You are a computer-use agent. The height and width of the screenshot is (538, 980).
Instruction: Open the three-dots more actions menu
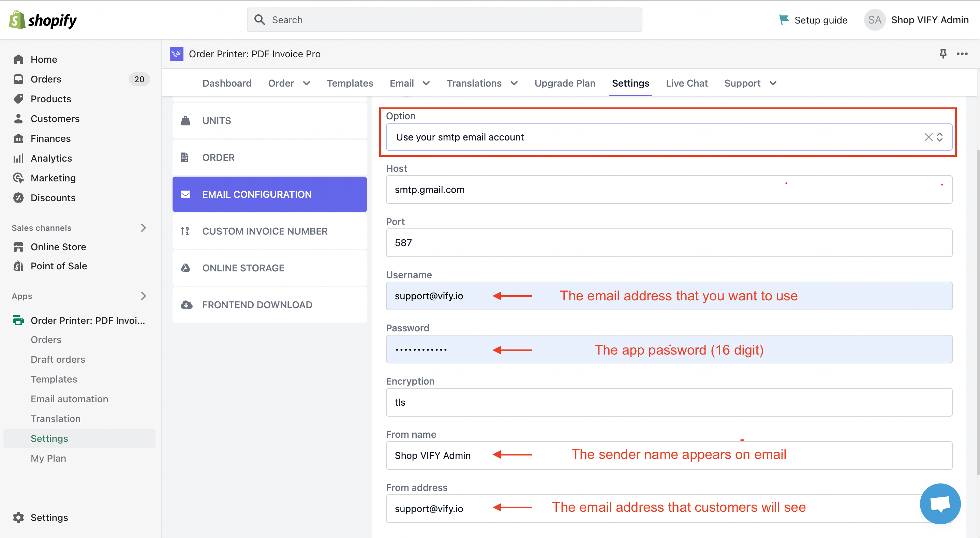pos(962,54)
